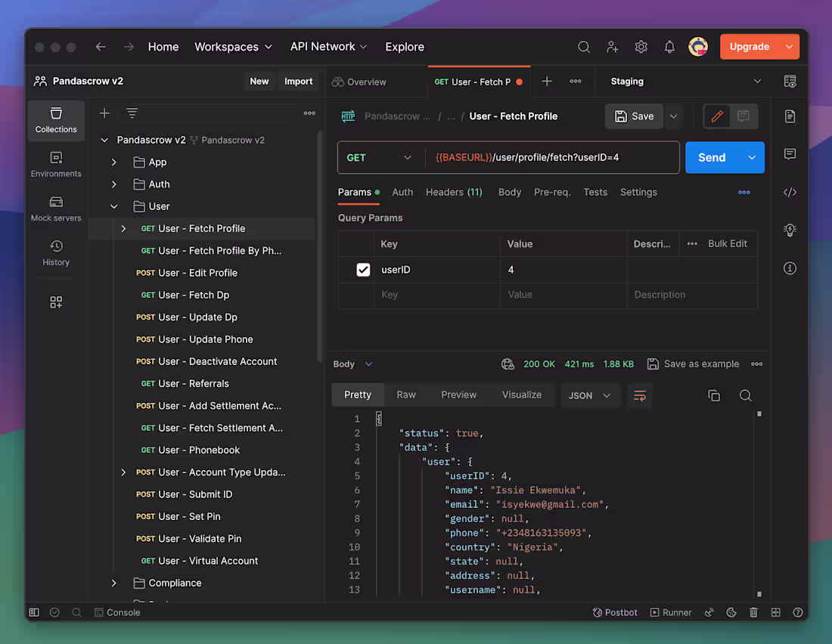
Task: Open the code snippet panel
Action: click(x=790, y=192)
